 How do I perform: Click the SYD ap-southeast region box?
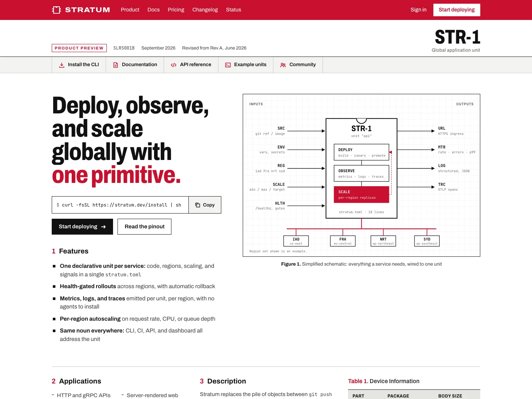427,241
